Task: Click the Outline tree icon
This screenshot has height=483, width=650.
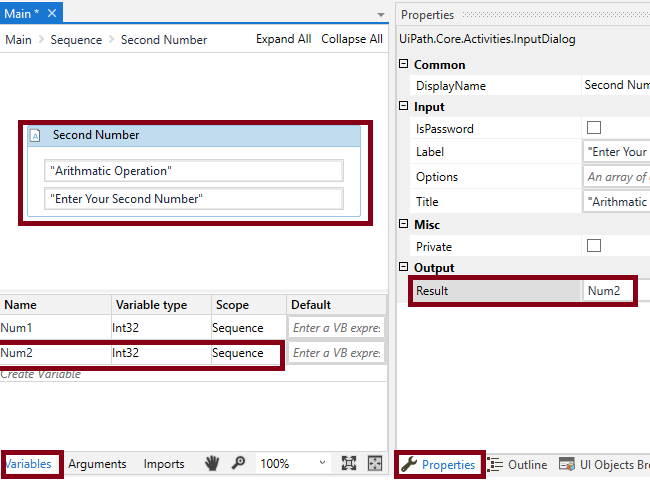Action: (x=495, y=464)
